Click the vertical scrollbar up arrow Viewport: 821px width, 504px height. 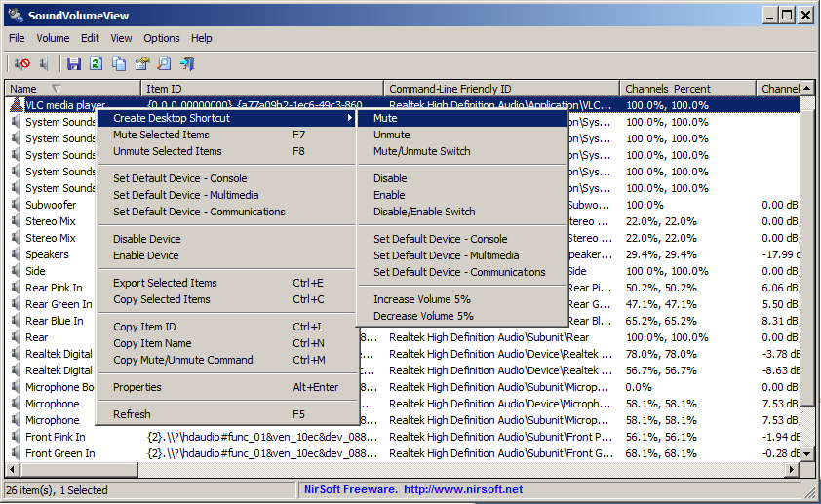coord(807,89)
